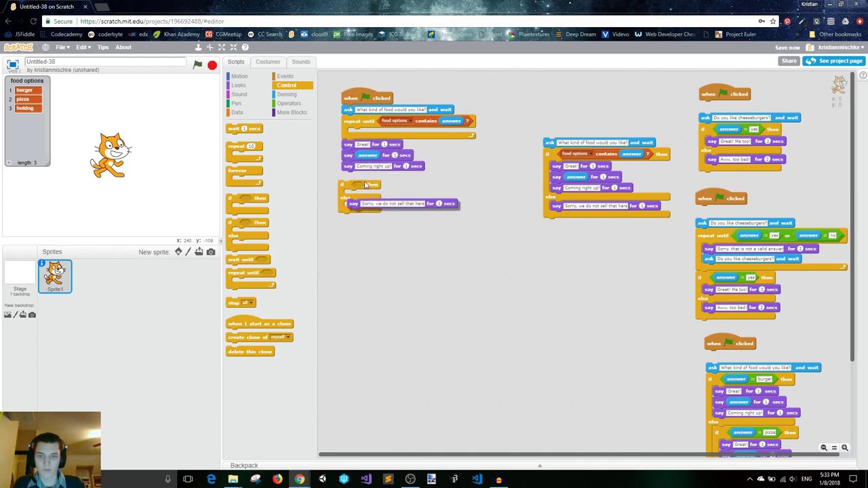Viewport: 868px width, 488px height.
Task: Paint a new sprite with brush icon
Action: [x=189, y=252]
